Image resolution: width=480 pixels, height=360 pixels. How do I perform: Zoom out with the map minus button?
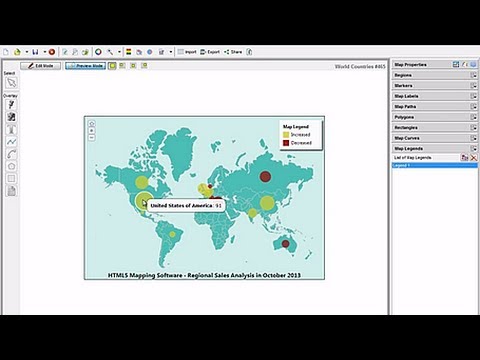(x=92, y=138)
